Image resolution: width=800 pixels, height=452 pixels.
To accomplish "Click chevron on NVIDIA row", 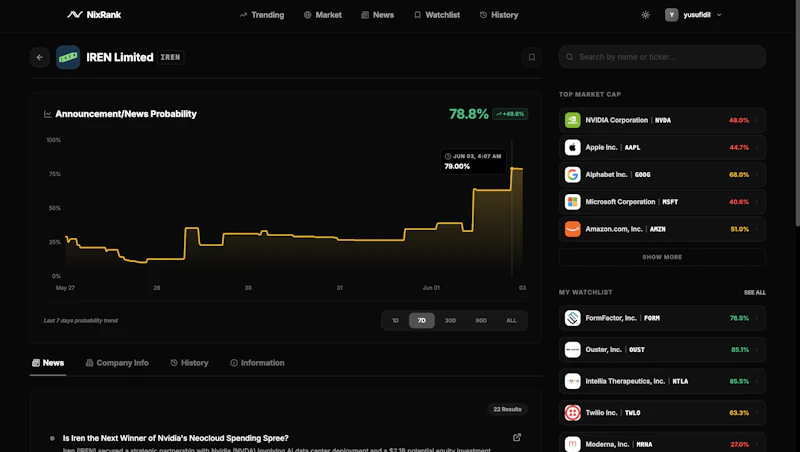I will click(757, 120).
